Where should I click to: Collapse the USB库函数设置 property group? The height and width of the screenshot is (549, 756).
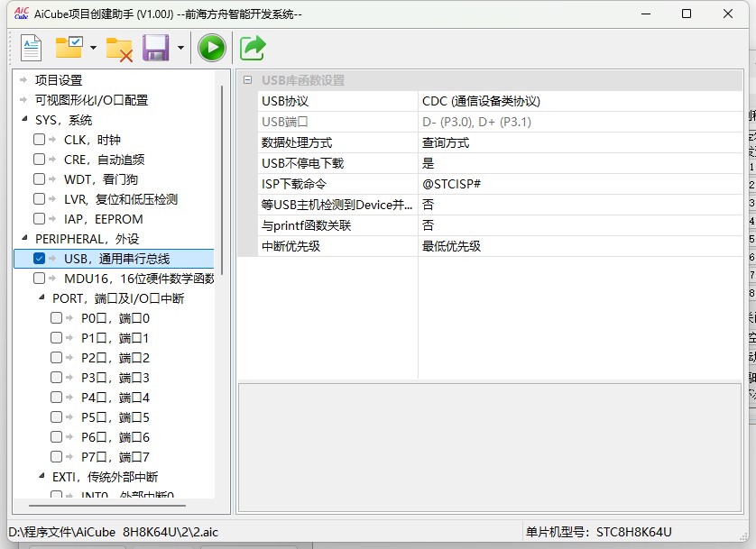coord(247,80)
